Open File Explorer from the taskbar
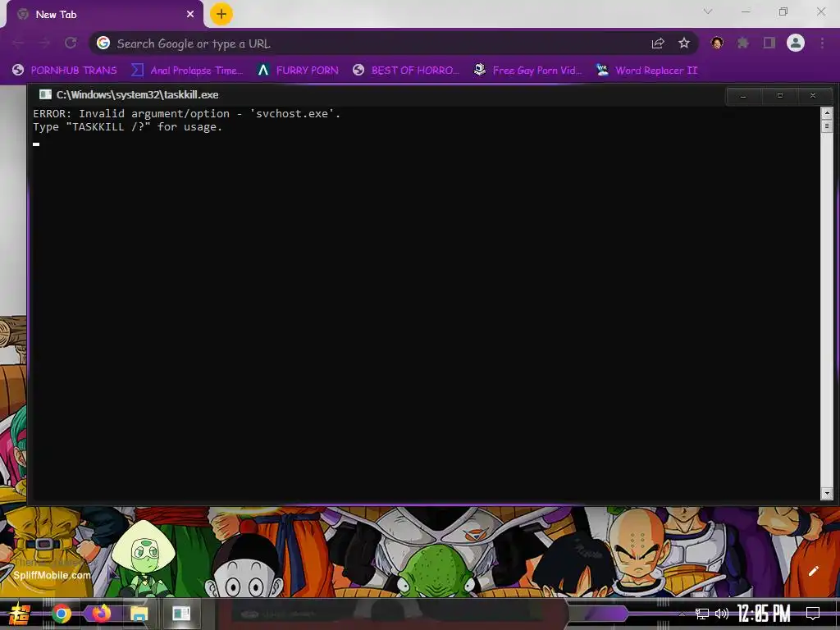The height and width of the screenshot is (630, 840). pos(139,614)
